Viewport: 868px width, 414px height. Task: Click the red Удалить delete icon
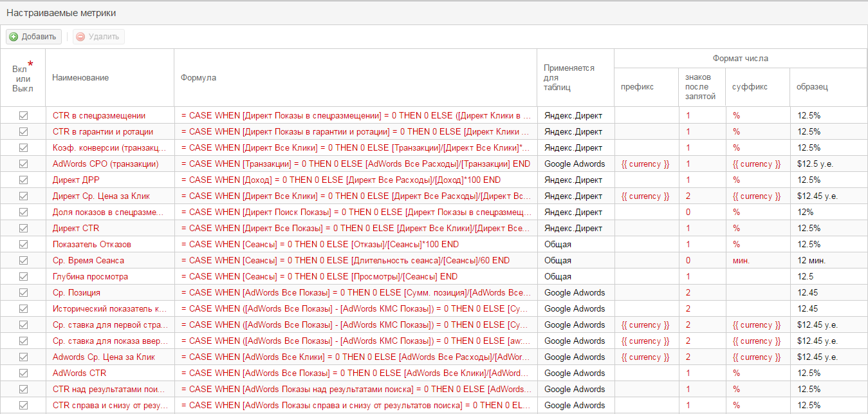80,37
